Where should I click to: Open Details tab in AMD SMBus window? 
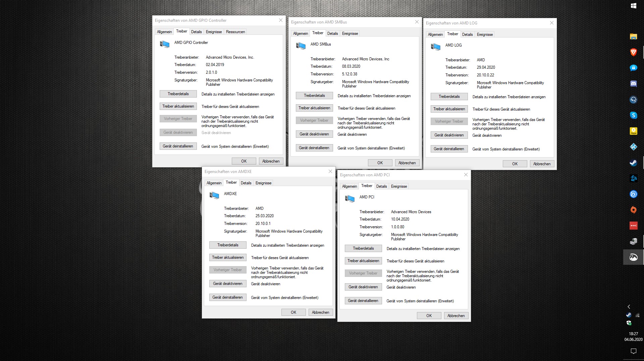pyautogui.click(x=332, y=34)
